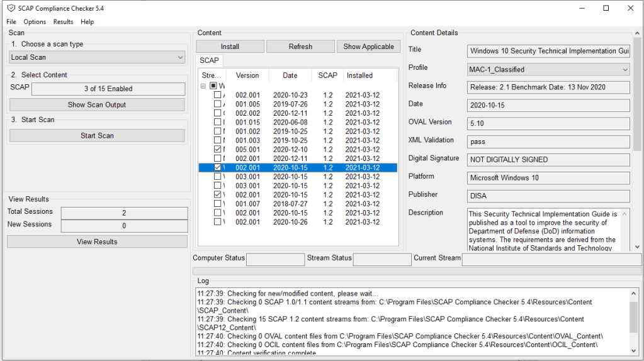Open the Options menu
Screen dimensions: 644x361
pyautogui.click(x=35, y=22)
